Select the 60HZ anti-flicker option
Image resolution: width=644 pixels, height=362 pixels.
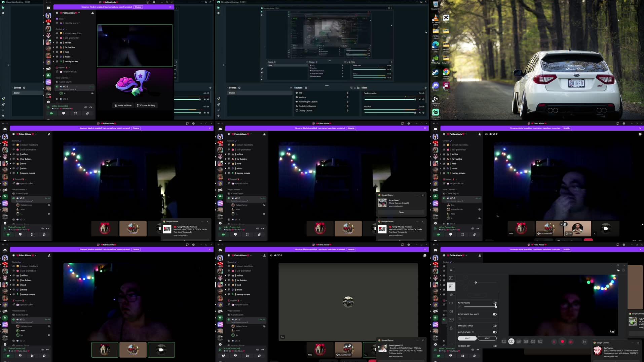487,338
